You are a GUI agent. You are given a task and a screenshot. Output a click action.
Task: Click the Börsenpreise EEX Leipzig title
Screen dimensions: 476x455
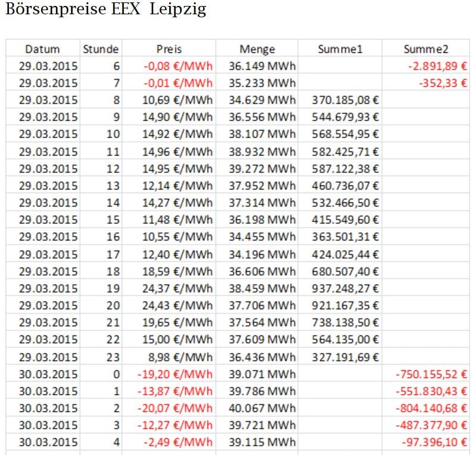coord(105,11)
